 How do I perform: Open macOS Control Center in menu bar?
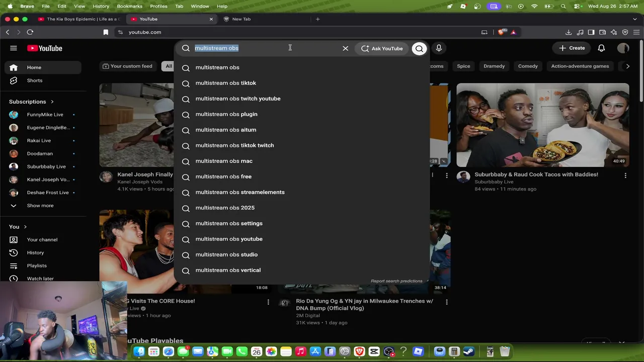coord(577,6)
